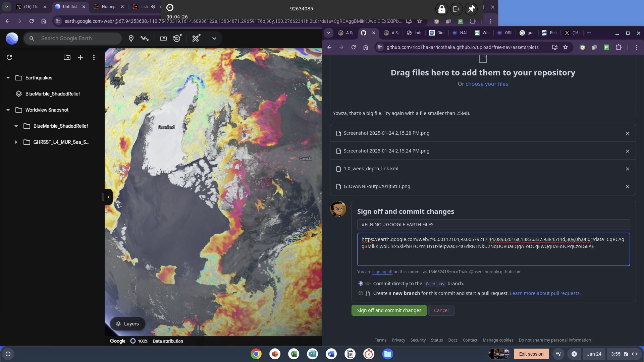644x362 pixels.
Task: Open the Data attribution link
Action: (168, 341)
